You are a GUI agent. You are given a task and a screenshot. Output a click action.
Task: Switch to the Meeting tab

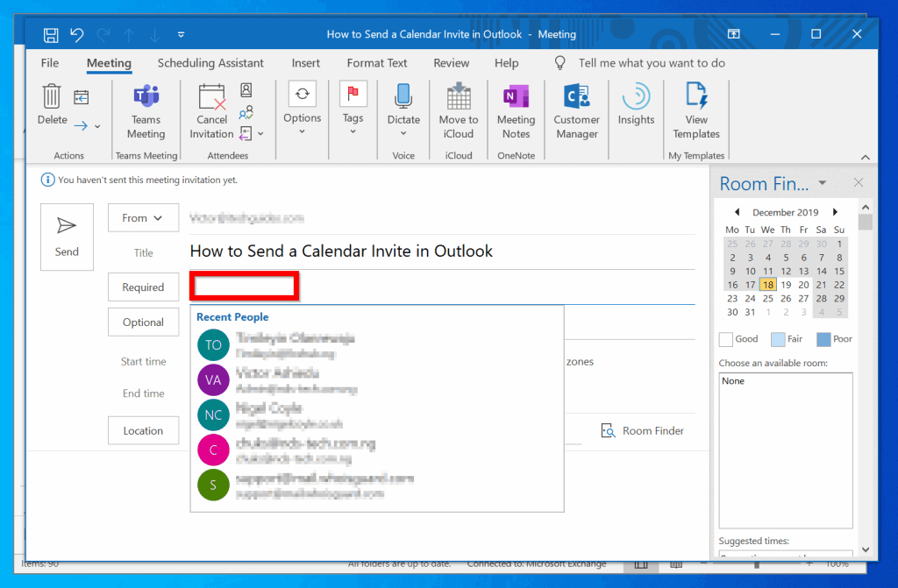point(109,63)
